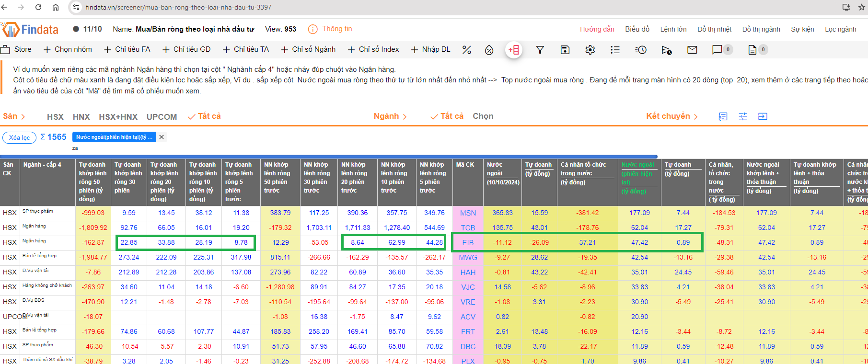Click the color drop percent icon

[x=489, y=50]
